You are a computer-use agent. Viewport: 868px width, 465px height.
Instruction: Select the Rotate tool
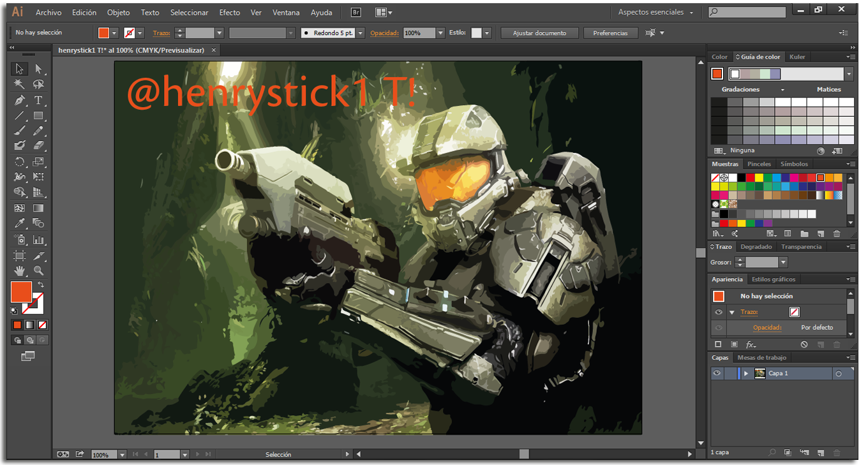(x=20, y=162)
